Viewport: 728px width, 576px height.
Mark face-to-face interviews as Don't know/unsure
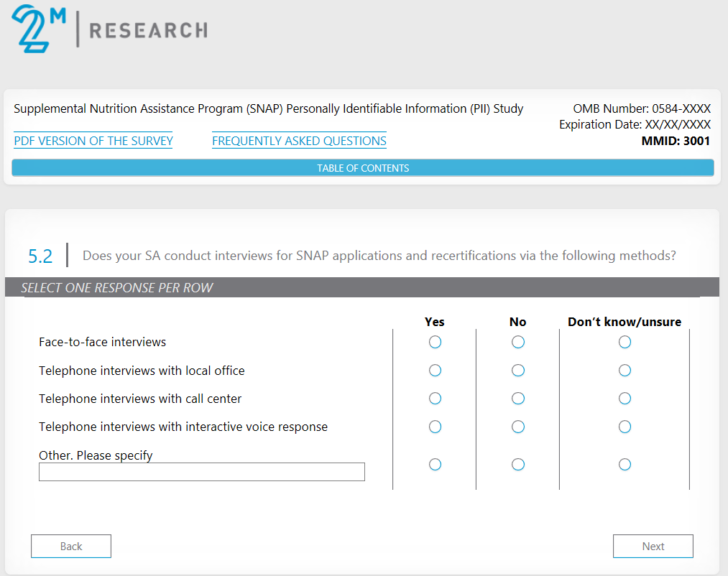pos(625,343)
